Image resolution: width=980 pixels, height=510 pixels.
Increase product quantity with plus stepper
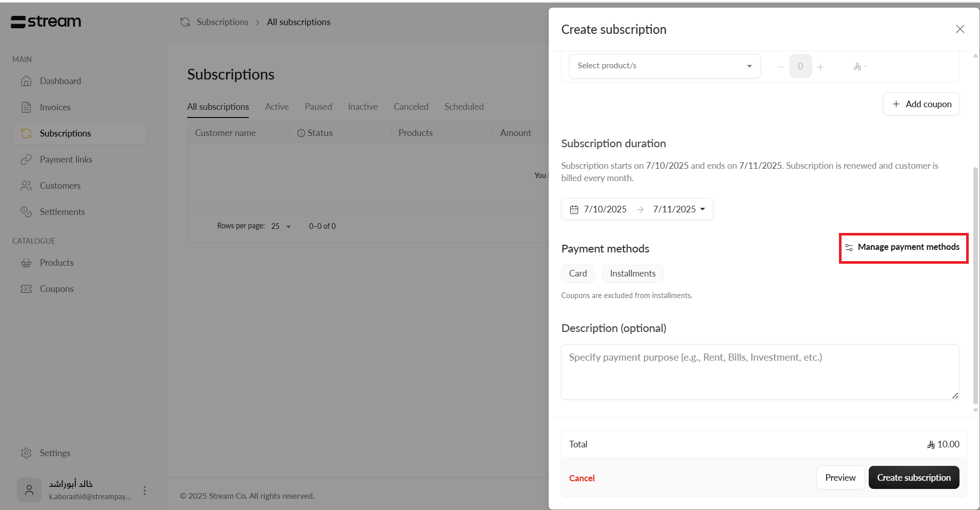(x=820, y=67)
